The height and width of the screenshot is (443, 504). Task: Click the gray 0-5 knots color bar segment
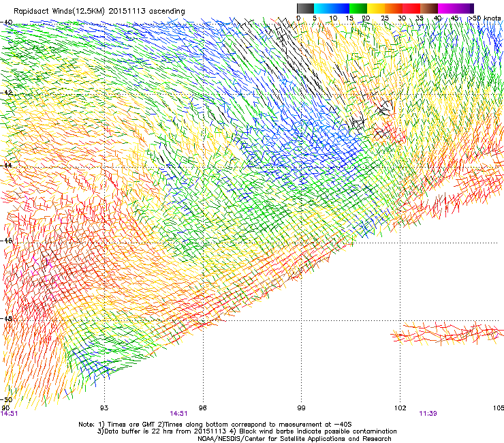tap(305, 8)
